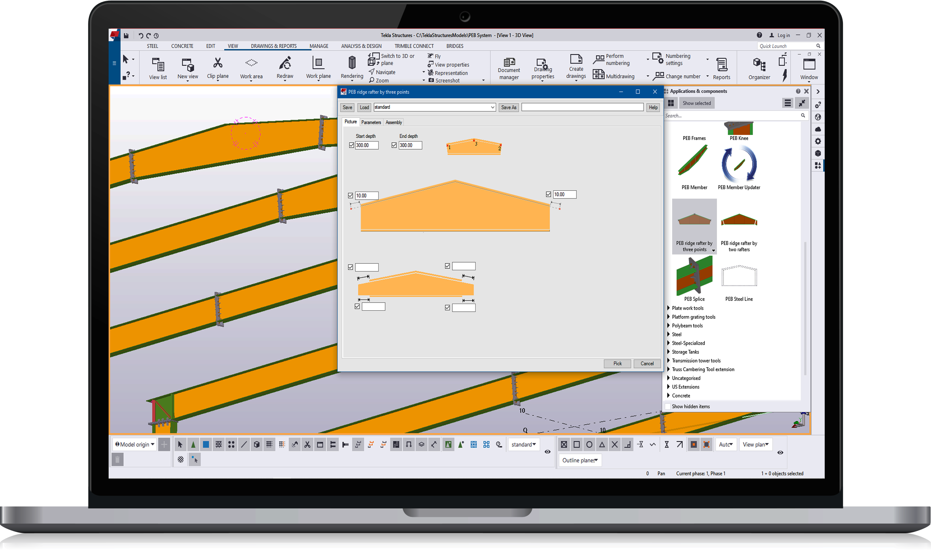Click the Pick button
The width and height of the screenshot is (931, 560).
(x=617, y=363)
